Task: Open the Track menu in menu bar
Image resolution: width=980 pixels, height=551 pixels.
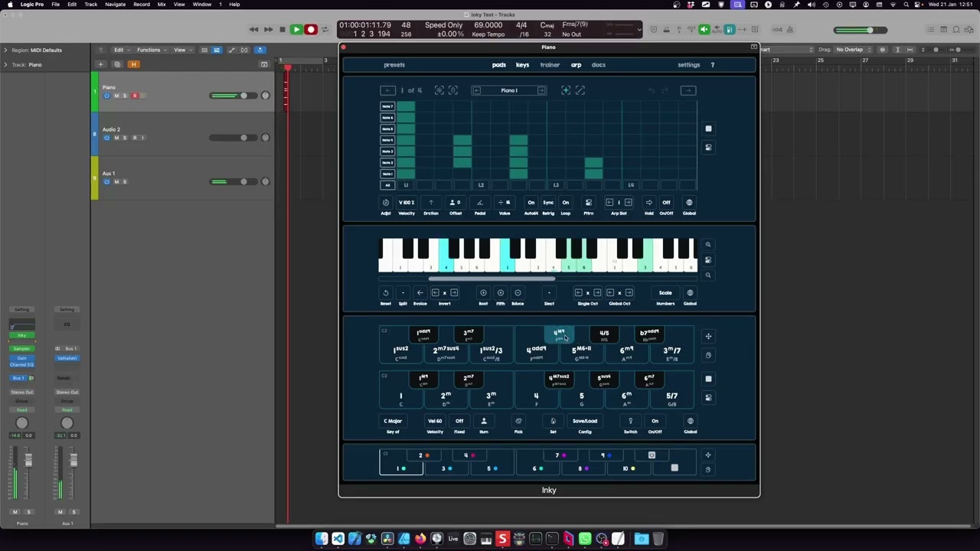Action: coord(91,5)
